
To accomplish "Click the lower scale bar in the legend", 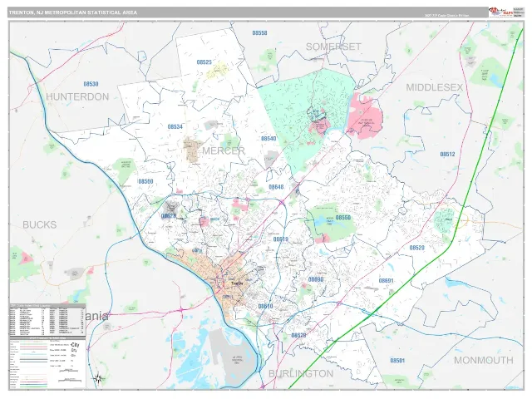I will 70,381.
